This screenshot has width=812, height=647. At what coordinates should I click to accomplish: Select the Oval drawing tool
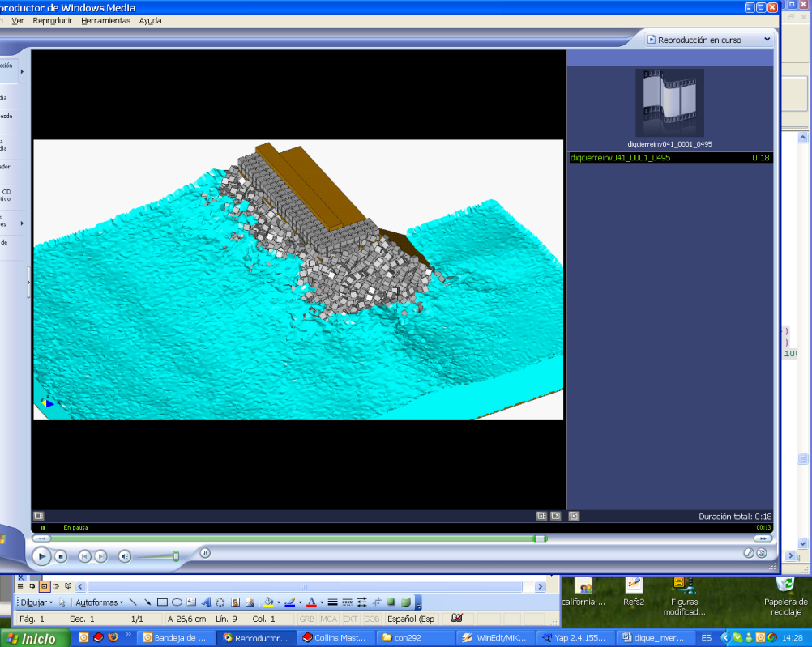(x=177, y=602)
